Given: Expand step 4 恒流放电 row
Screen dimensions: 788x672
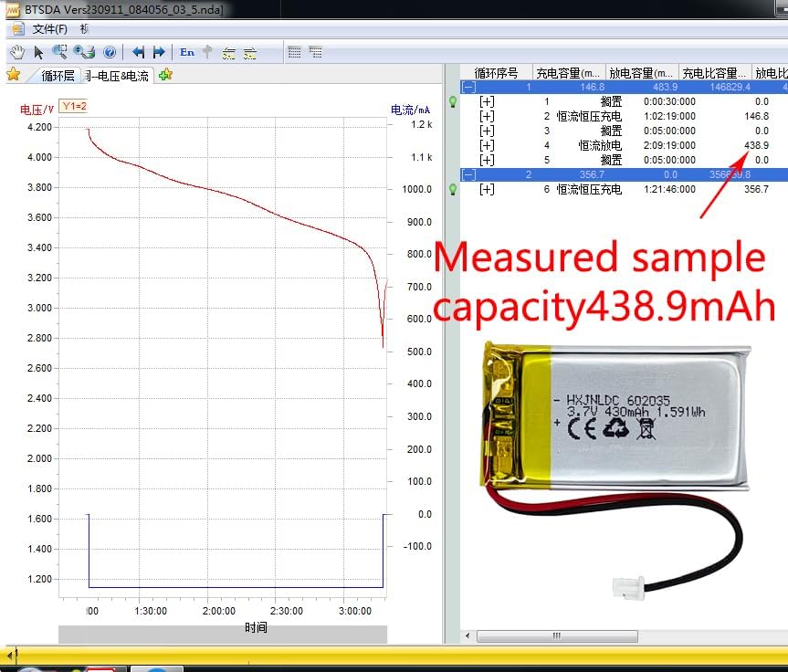Looking at the screenshot, I should pyautogui.click(x=487, y=145).
